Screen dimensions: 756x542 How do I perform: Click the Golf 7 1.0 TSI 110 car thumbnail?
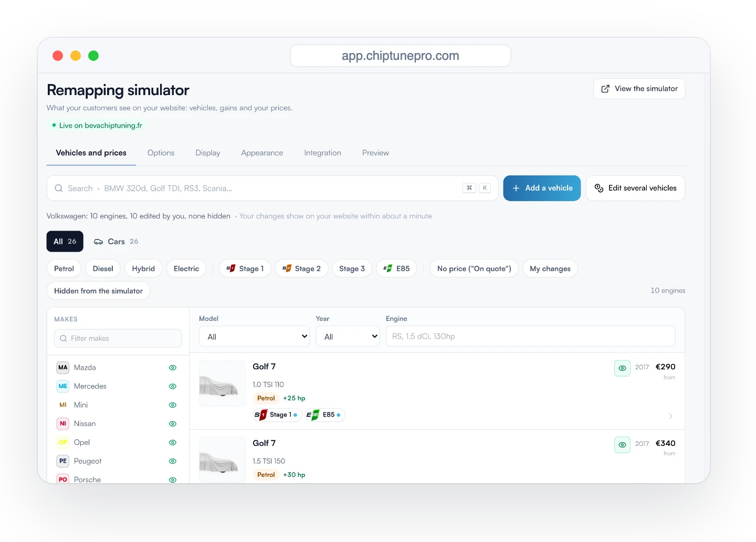click(x=222, y=383)
